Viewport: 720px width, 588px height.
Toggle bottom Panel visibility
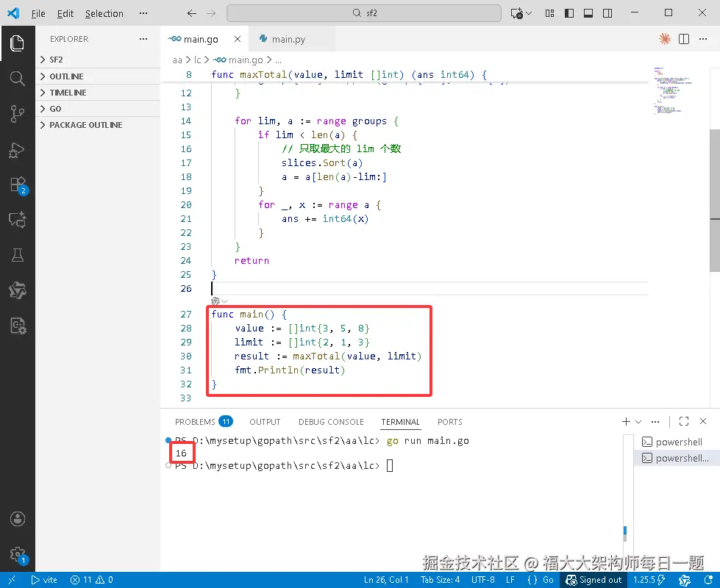pyautogui.click(x=588, y=13)
